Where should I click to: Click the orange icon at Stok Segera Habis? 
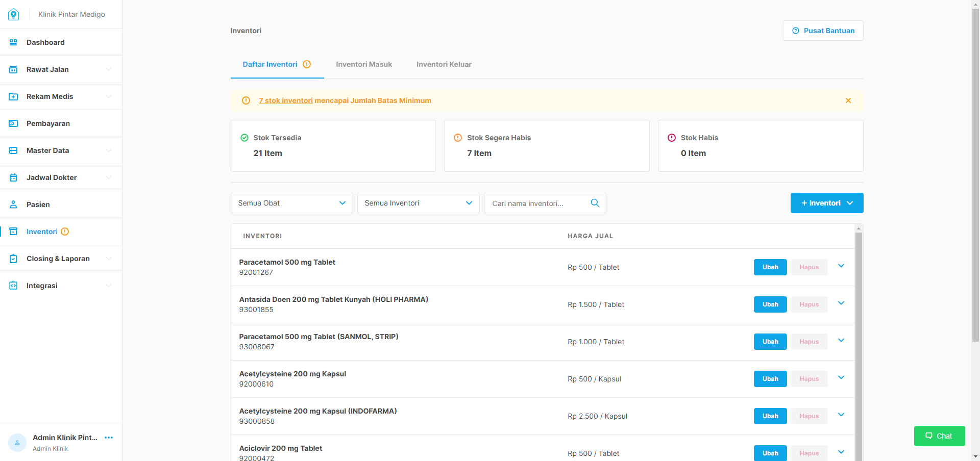pos(458,138)
